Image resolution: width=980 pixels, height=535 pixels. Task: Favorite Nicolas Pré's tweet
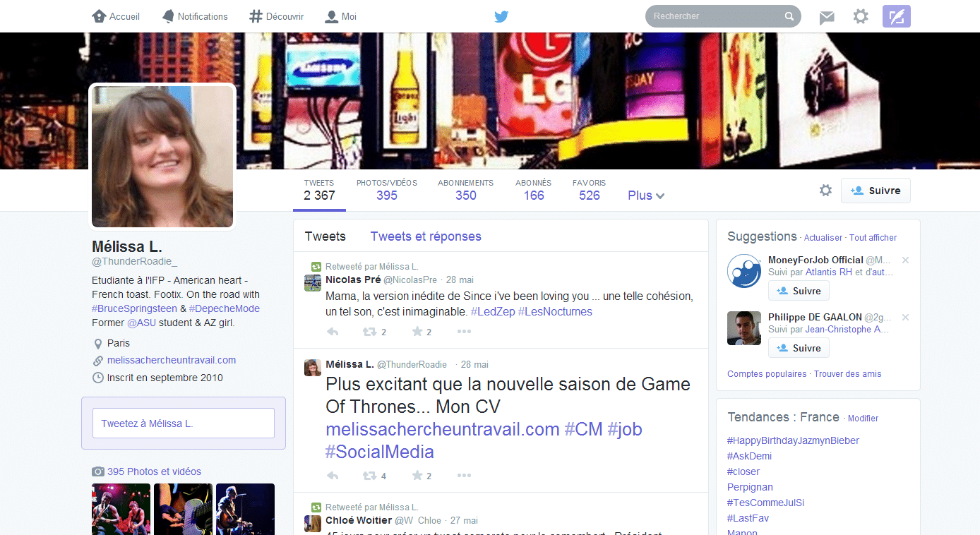pos(417,332)
